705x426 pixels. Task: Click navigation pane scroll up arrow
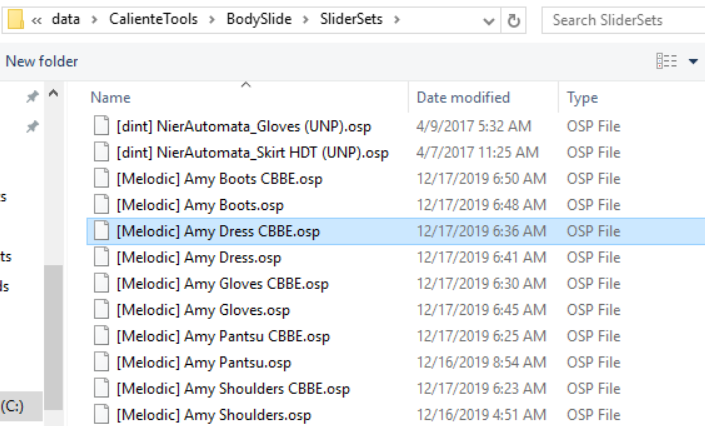[x=54, y=94]
